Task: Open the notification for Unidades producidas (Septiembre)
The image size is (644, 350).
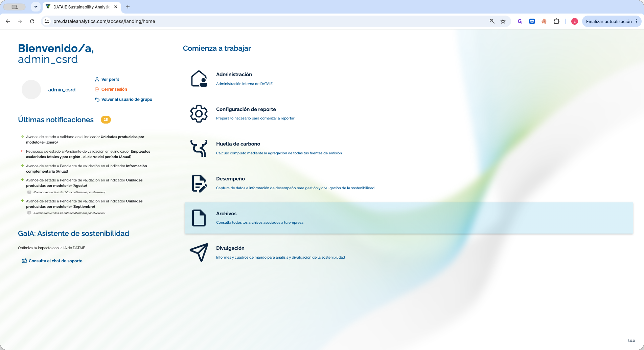Action: point(84,204)
